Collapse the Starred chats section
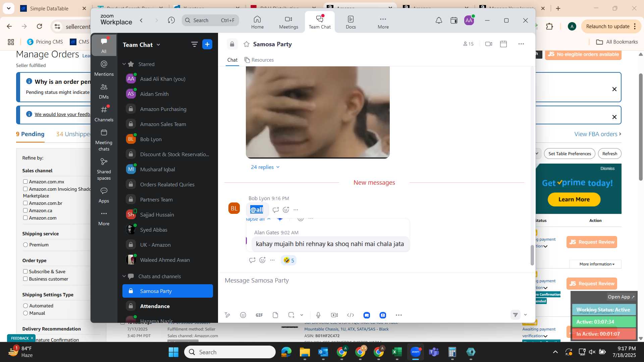This screenshot has width=644, height=362. click(x=124, y=64)
